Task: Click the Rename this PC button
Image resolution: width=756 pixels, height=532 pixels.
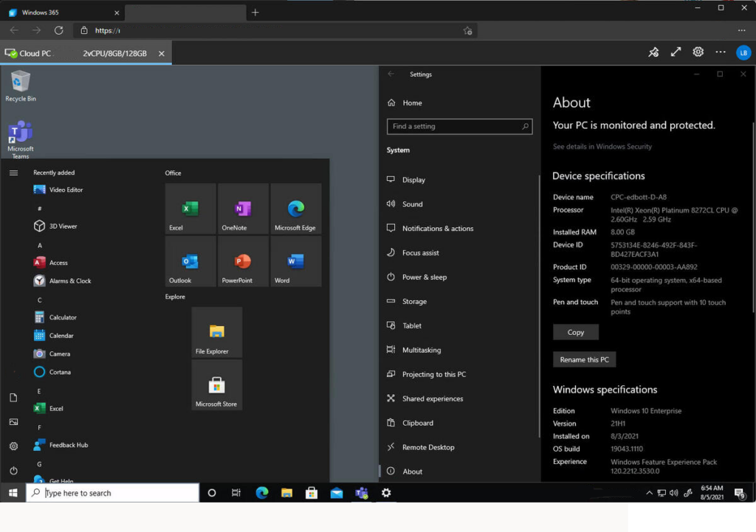Action: point(584,359)
